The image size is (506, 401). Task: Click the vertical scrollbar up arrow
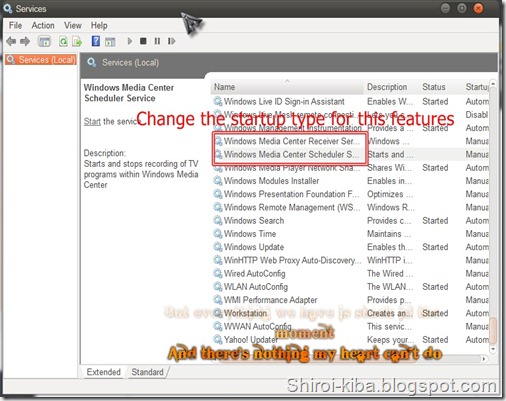[493, 84]
